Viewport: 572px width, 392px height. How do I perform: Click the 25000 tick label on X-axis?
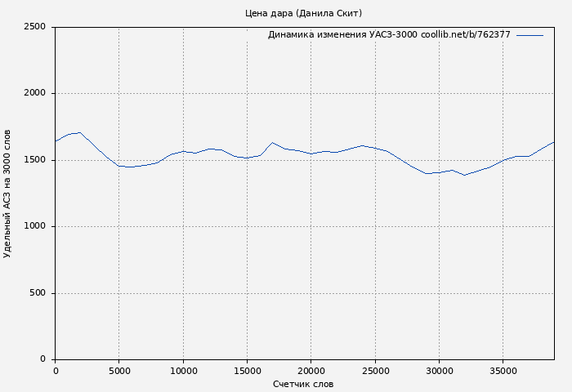point(375,371)
